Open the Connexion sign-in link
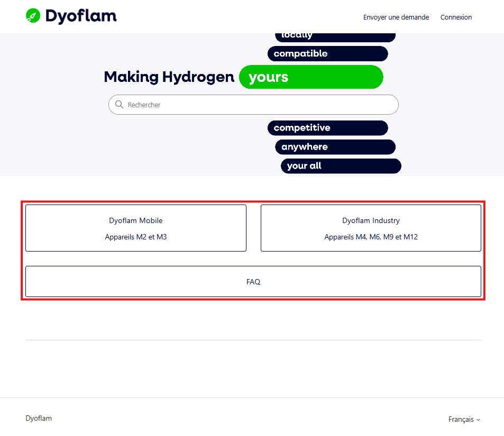The image size is (504, 436). [456, 17]
